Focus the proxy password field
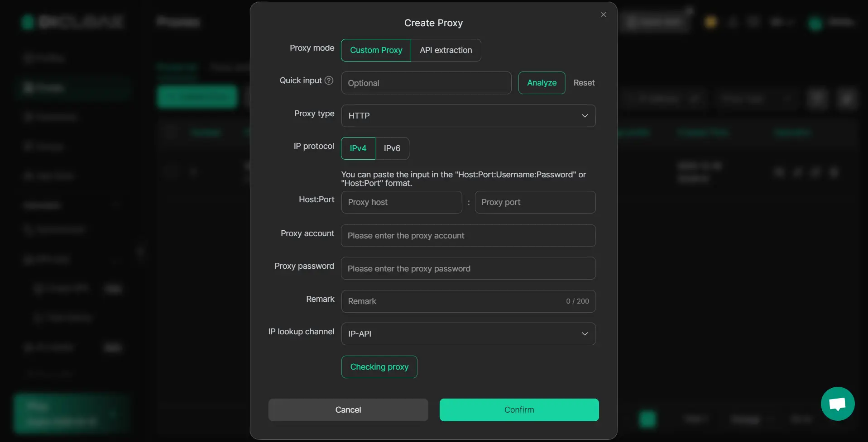This screenshot has height=442, width=868. (468, 269)
